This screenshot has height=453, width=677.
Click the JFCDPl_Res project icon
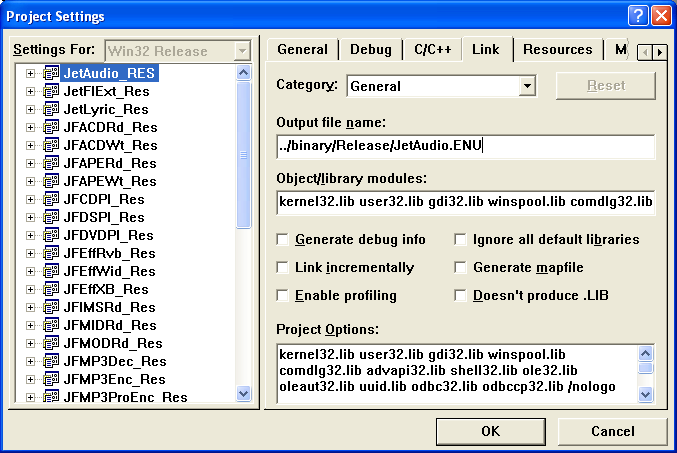(x=51, y=200)
